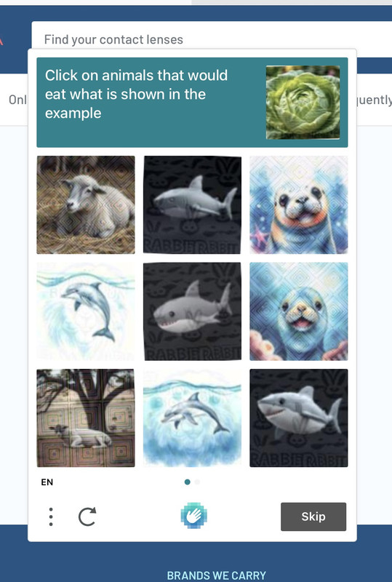Click the active first page indicator dot

pyautogui.click(x=188, y=482)
